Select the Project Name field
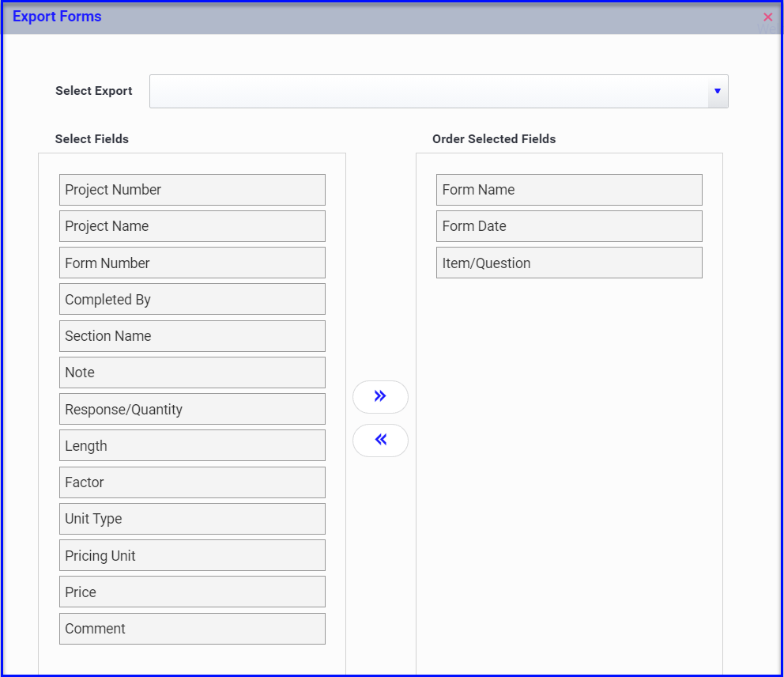This screenshot has width=784, height=677. (192, 226)
